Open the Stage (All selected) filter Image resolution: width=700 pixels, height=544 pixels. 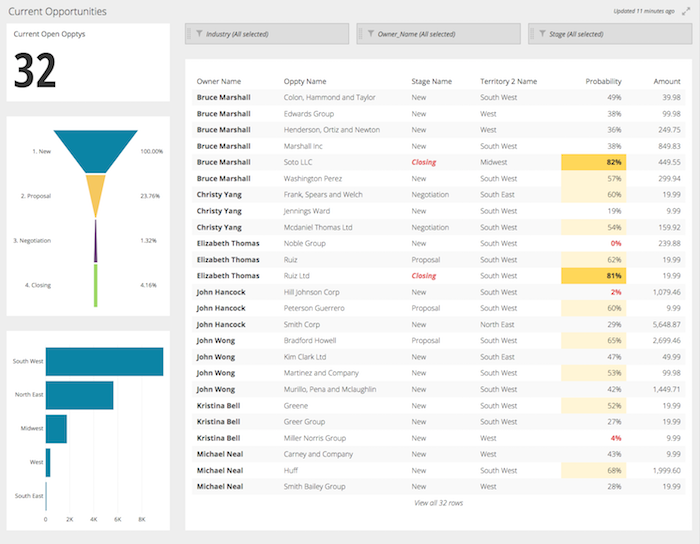(610, 33)
